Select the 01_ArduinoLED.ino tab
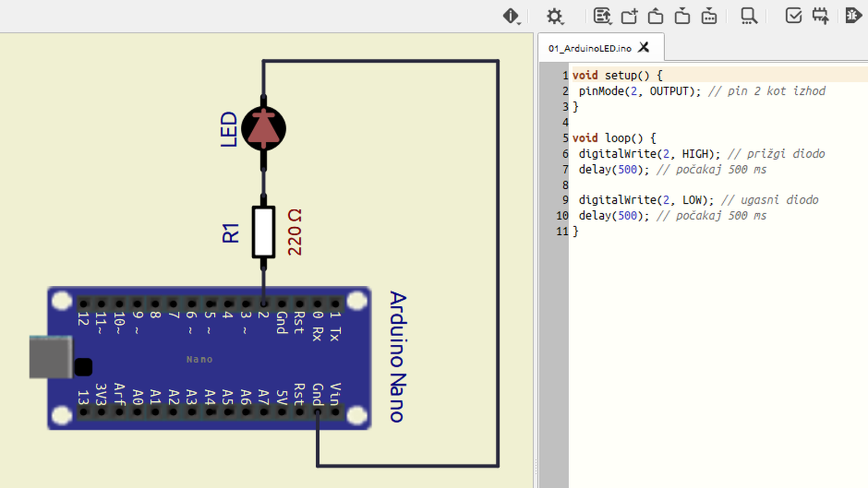The height and width of the screenshot is (488, 868). click(x=590, y=48)
